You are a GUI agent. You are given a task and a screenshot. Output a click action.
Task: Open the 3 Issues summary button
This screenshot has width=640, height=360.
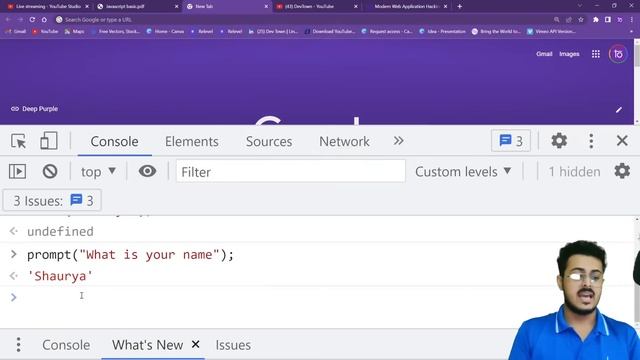coord(52,200)
